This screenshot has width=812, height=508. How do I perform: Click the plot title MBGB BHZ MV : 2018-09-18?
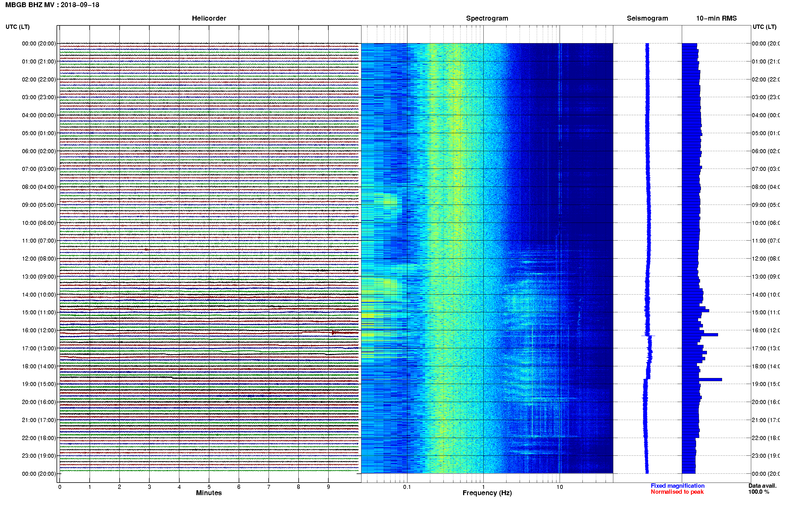click(52, 5)
